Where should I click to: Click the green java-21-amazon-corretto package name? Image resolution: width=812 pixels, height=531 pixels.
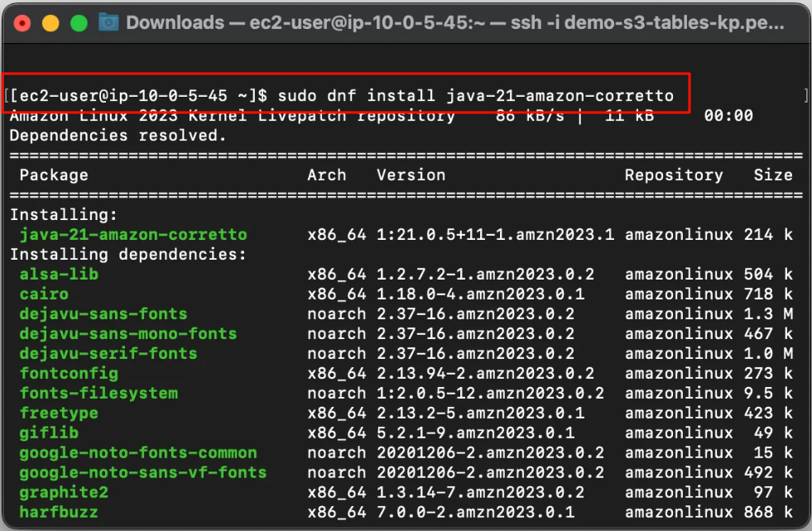tap(133, 234)
